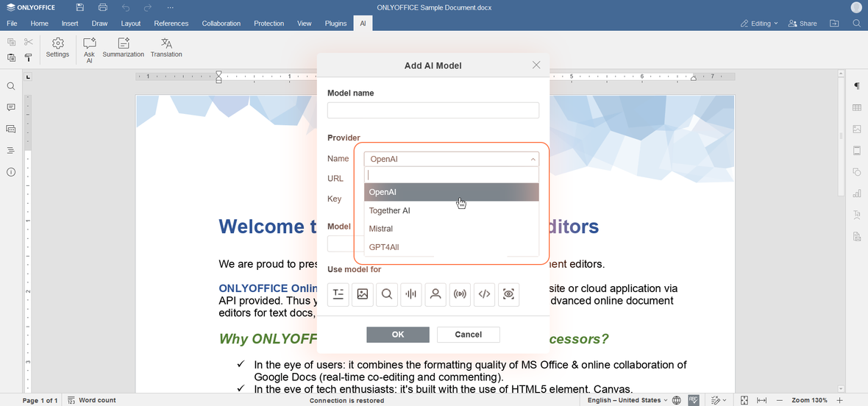Viewport: 868px width, 406px height.
Task: Open the comments panel in left sidebar
Action: pyautogui.click(x=10, y=107)
